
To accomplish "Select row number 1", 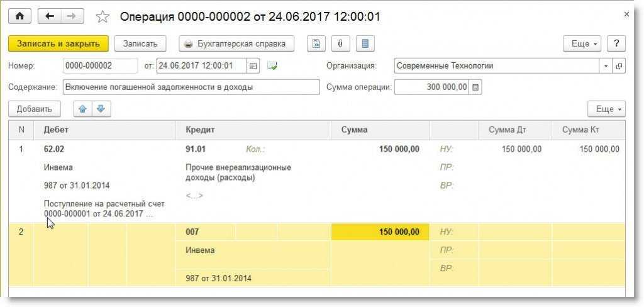I will 21,149.
